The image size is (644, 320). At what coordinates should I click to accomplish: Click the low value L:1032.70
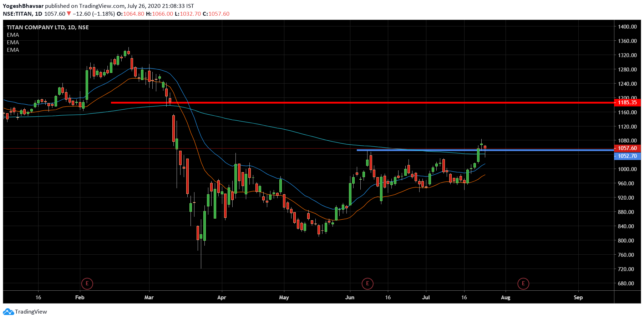[x=188, y=14]
